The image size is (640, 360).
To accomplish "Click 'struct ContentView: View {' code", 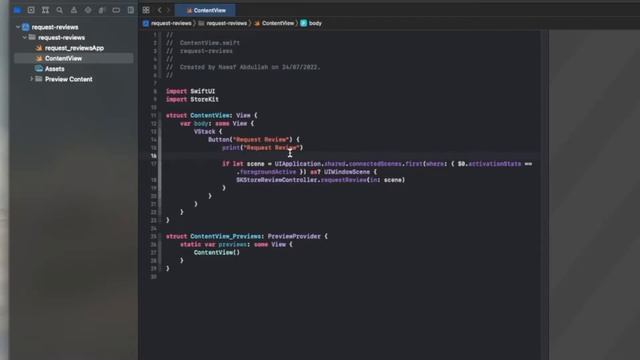I will click(x=211, y=116).
